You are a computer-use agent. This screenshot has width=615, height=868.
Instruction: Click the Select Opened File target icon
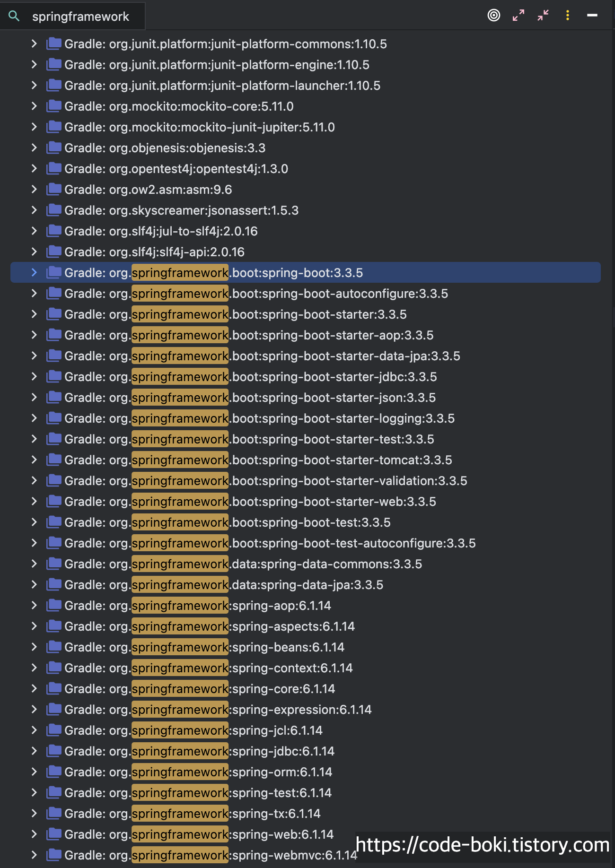click(x=494, y=15)
